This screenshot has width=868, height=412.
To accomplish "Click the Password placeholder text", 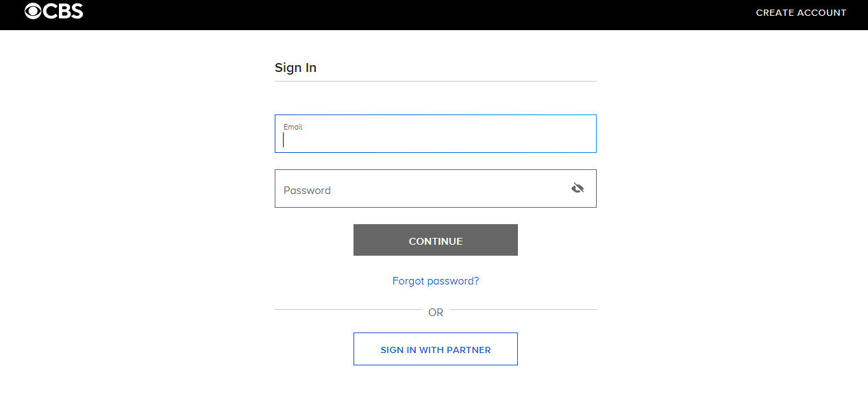I will click(x=307, y=191).
